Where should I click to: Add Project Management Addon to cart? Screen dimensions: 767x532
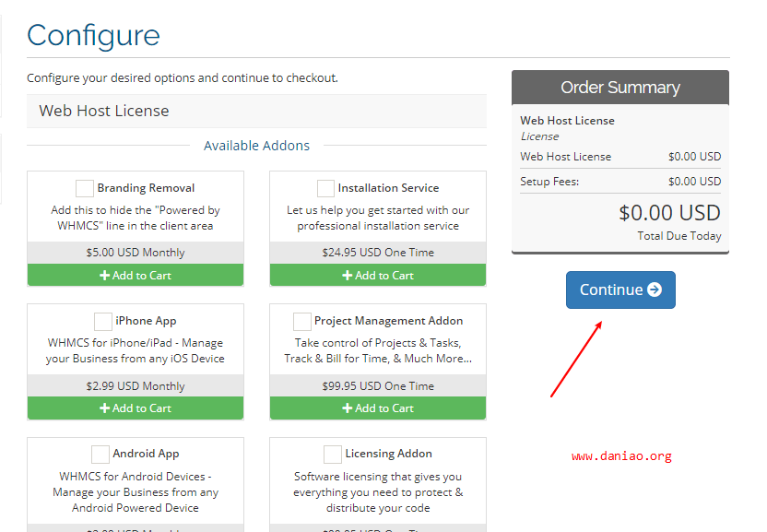(378, 408)
